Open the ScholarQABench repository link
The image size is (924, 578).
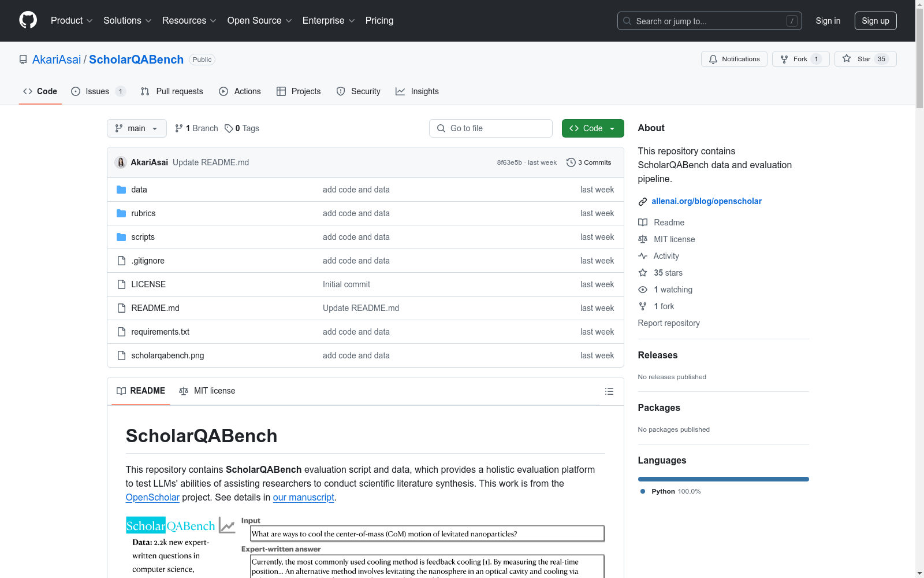pyautogui.click(x=136, y=60)
